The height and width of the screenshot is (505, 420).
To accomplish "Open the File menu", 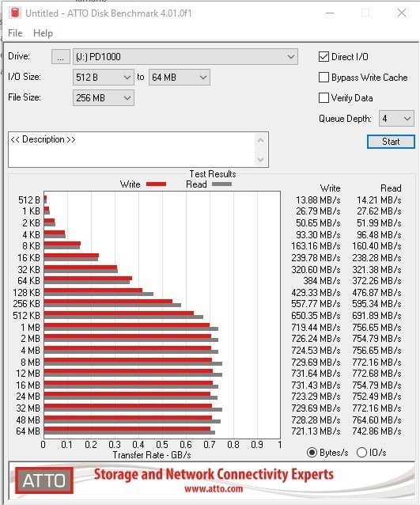I will 15,33.
